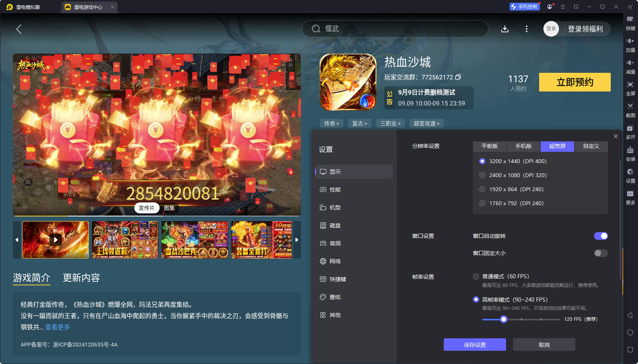638x364 pixels.
Task: Click the settings panel vertical scrollbar
Action: click(x=620, y=220)
